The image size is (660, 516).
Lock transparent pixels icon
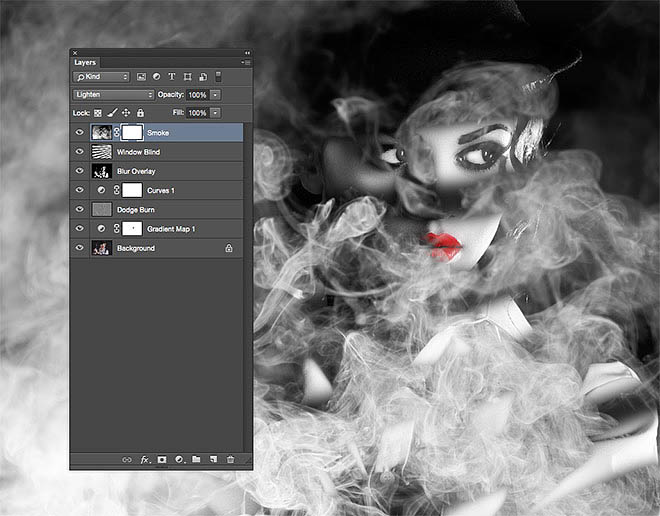tap(98, 113)
